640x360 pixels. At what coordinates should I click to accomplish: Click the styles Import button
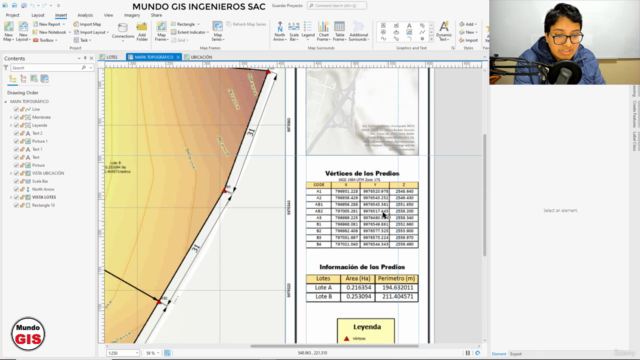468,40
